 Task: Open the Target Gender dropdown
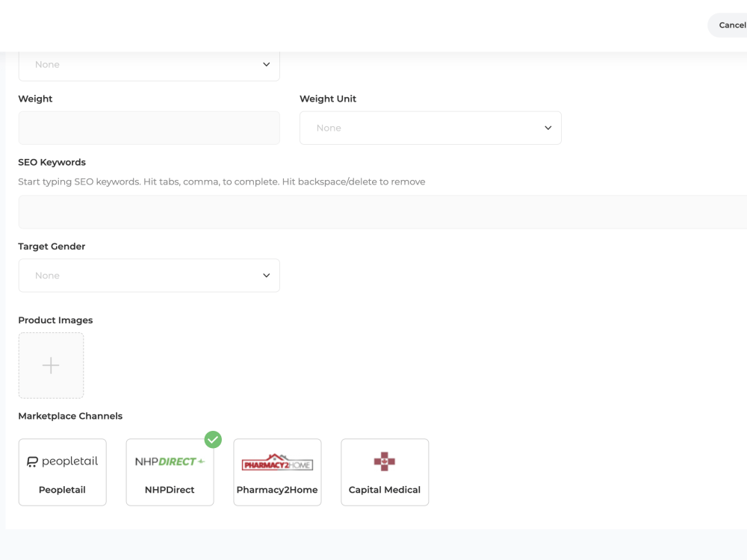(149, 276)
